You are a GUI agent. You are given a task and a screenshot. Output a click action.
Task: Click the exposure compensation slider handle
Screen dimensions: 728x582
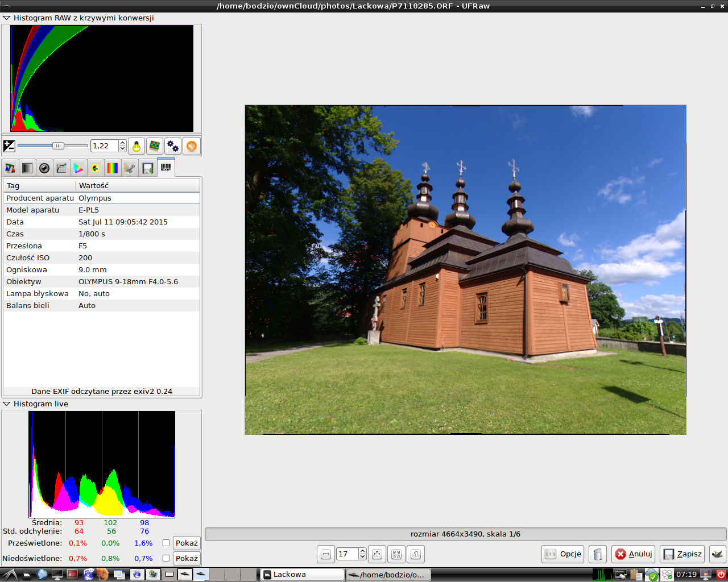[58, 146]
